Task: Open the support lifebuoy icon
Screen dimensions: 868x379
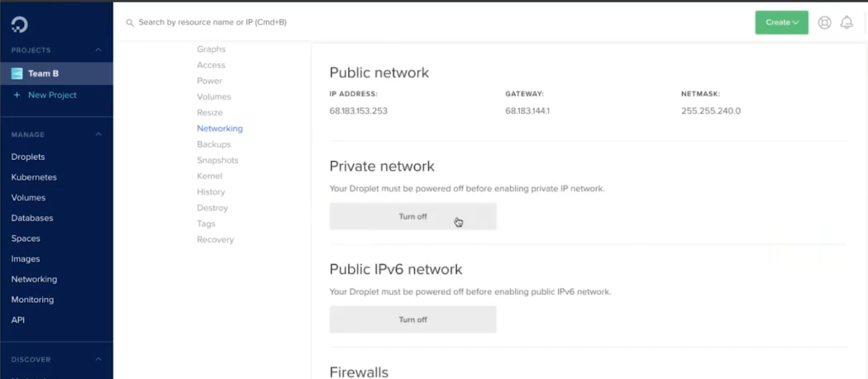Action: (824, 23)
